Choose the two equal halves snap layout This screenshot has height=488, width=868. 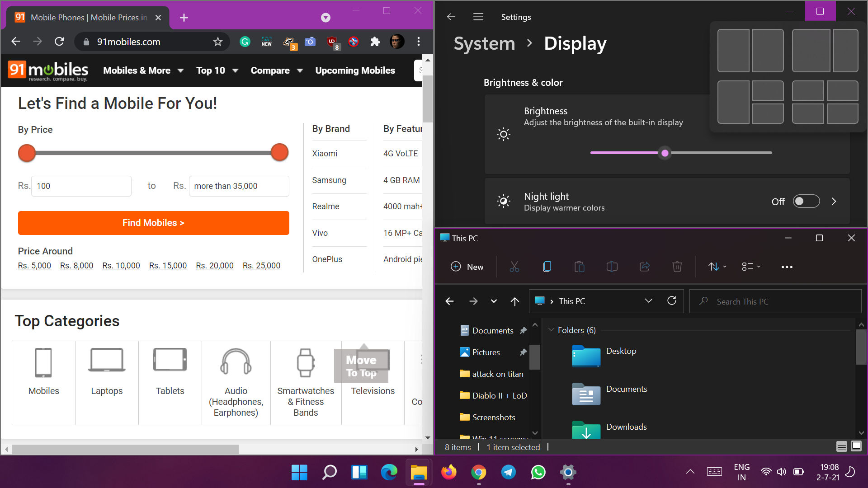click(750, 51)
